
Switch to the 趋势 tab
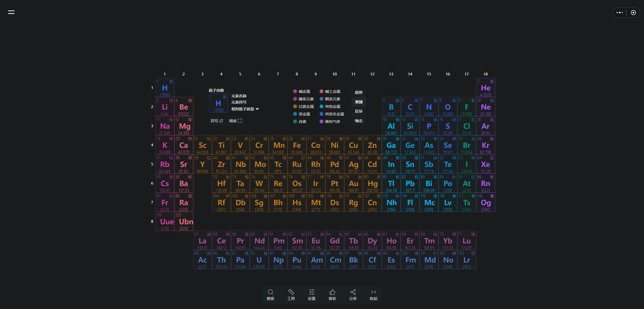(359, 92)
